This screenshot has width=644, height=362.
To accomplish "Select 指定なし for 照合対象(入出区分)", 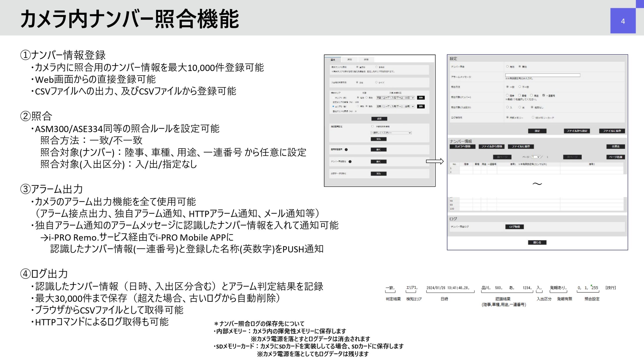I will click(x=532, y=107).
